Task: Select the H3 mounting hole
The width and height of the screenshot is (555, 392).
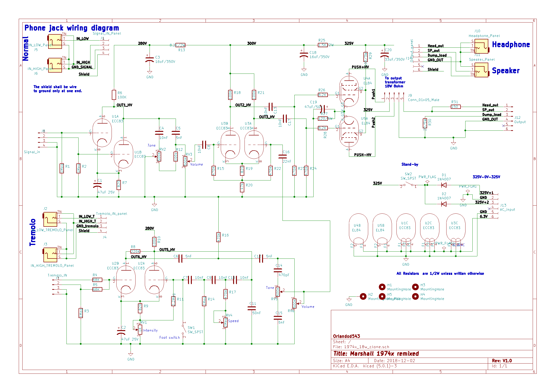Action: coord(415,287)
